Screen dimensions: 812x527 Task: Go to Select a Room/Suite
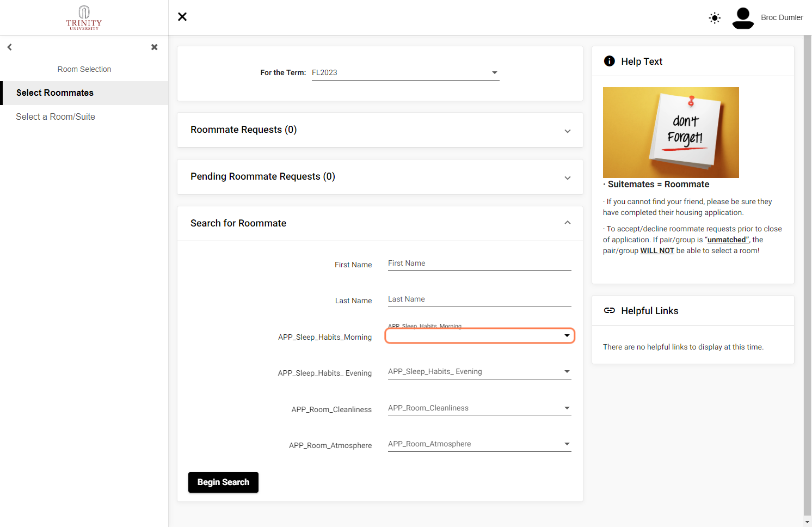pyautogui.click(x=56, y=117)
